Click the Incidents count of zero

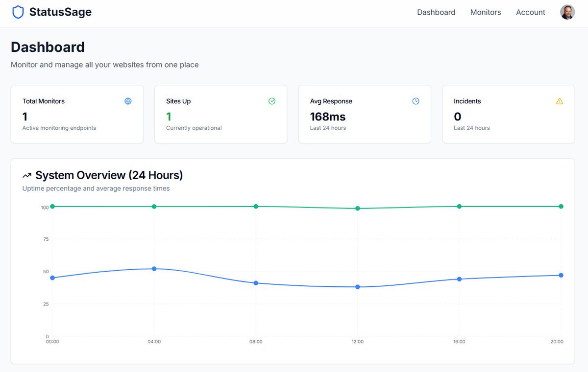point(457,116)
